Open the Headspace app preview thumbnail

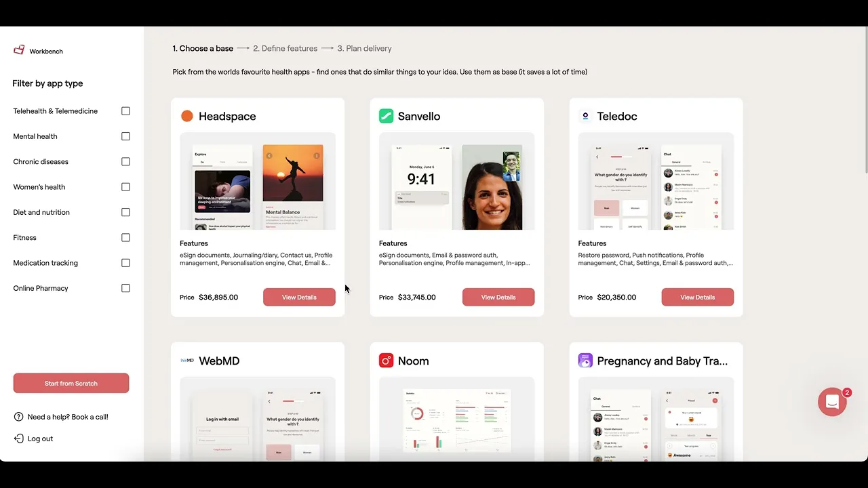point(258,181)
